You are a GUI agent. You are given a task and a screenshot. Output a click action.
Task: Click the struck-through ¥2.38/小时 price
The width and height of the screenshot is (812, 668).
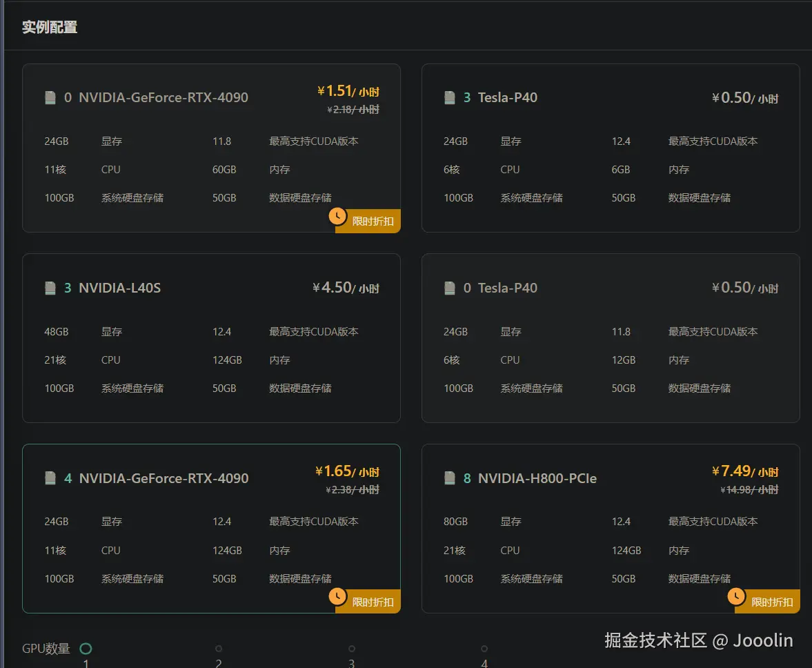pos(352,489)
